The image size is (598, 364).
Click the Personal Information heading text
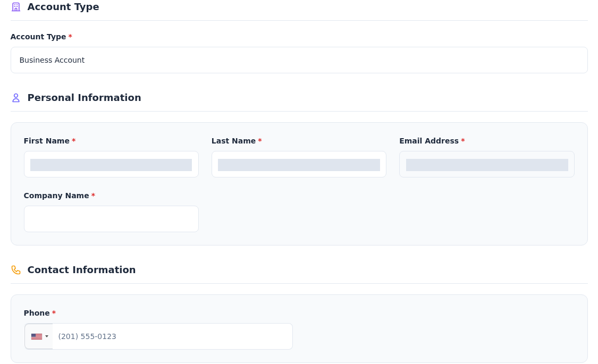click(x=85, y=98)
